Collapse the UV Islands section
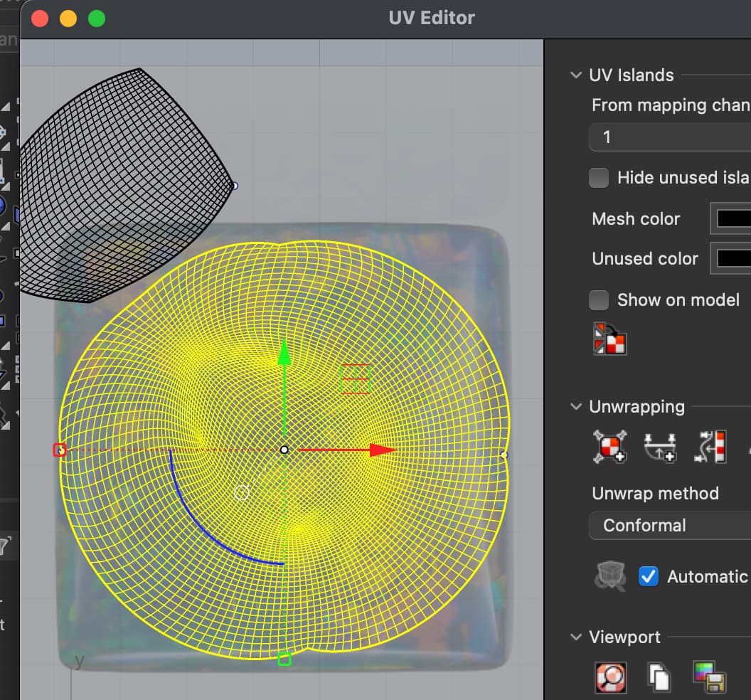The width and height of the screenshot is (751, 700). click(575, 75)
